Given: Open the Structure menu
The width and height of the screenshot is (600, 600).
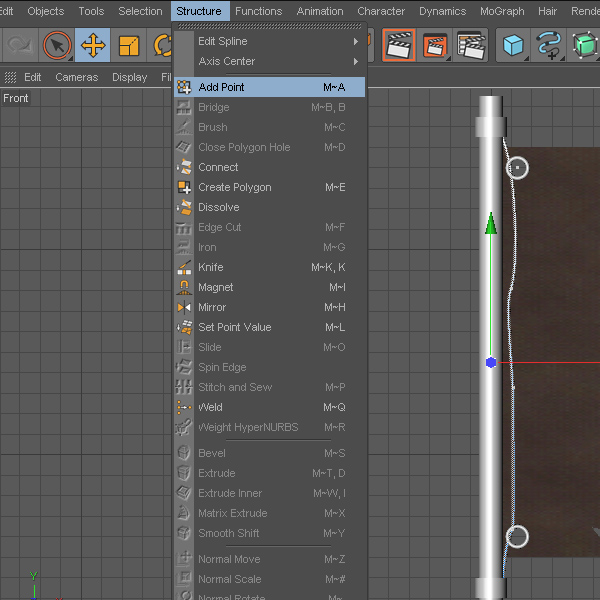Looking at the screenshot, I should click(199, 11).
